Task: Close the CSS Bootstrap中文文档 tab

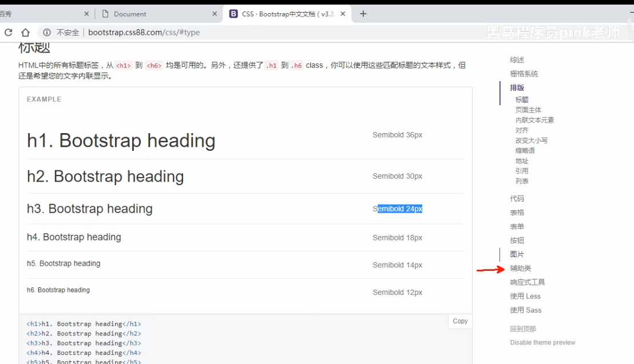Action: 343,14
